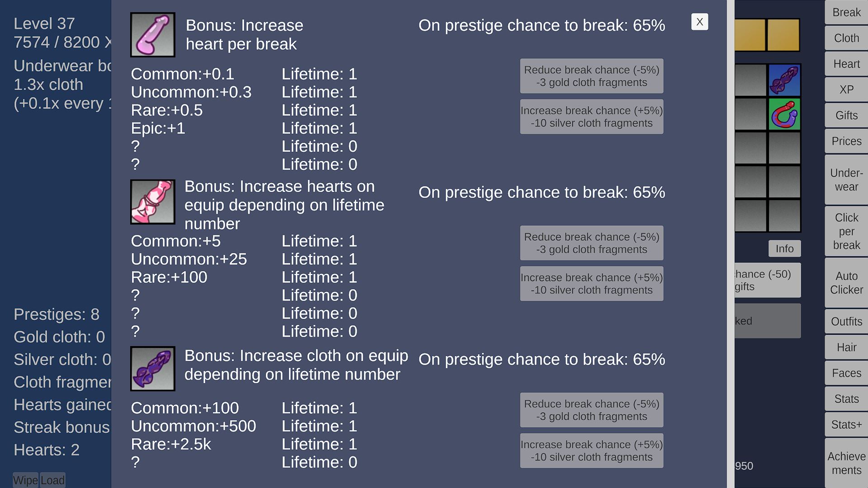Screen dimensions: 868x488
Task: Click the Wipe save button
Action: point(25,480)
